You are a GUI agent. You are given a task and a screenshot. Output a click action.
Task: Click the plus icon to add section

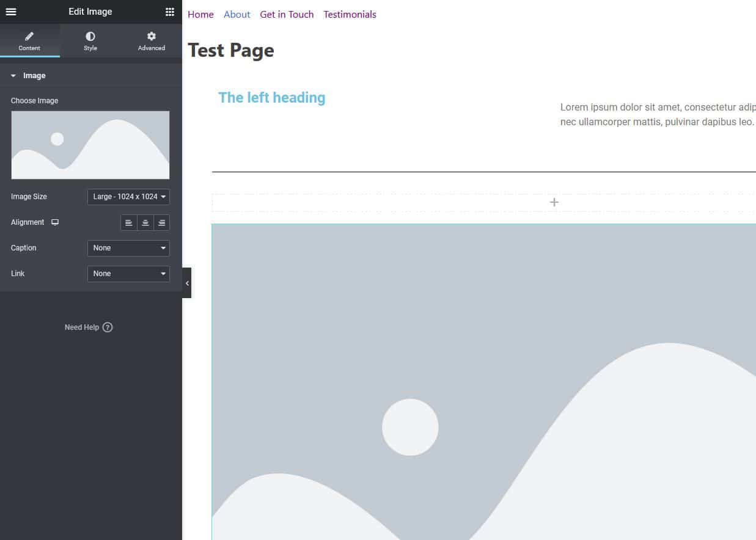coord(554,202)
